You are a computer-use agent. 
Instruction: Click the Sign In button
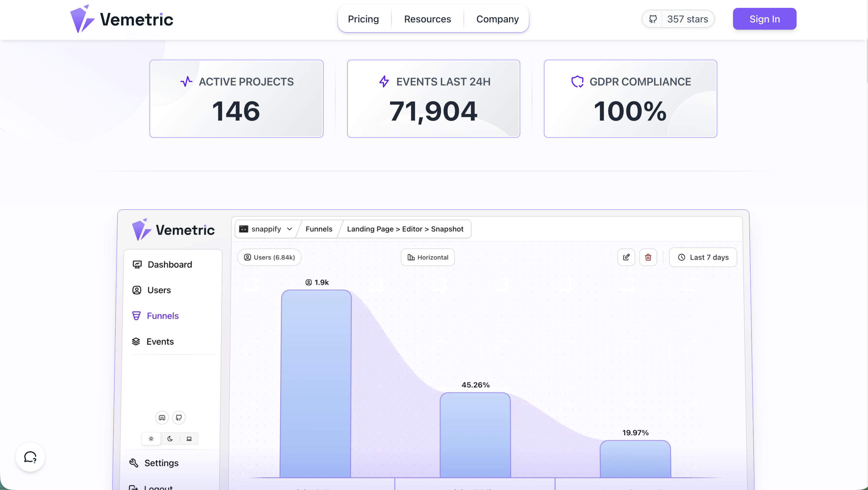pos(764,19)
